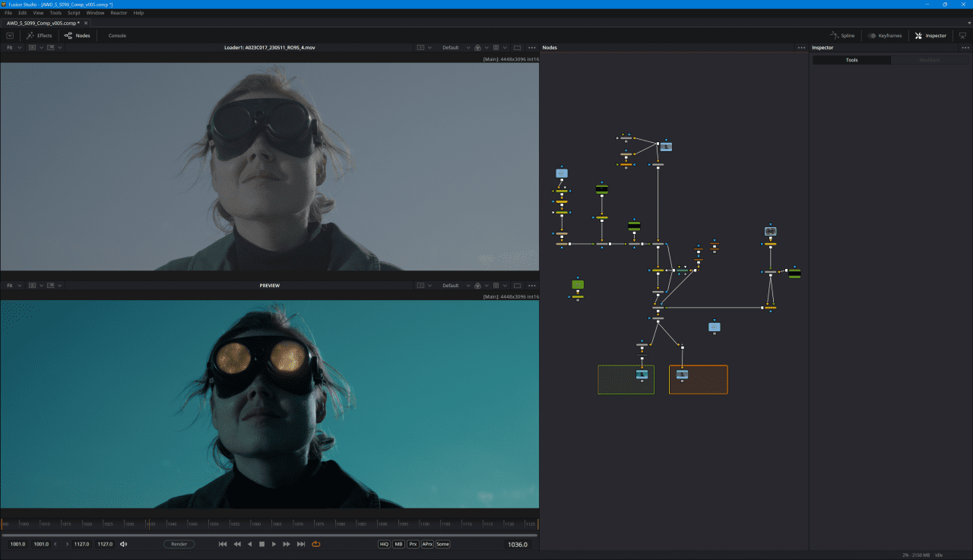Toggle loop playback mode

[314, 543]
